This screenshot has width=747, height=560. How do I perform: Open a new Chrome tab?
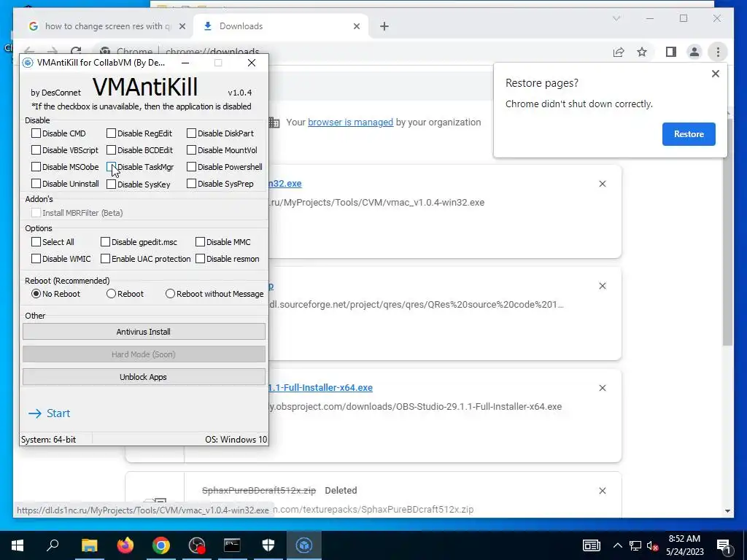[384, 27]
